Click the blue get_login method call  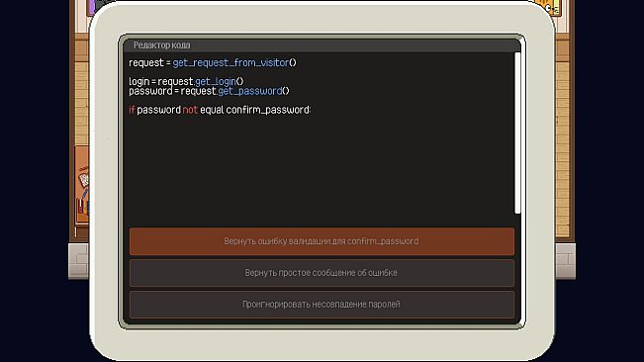pos(216,82)
